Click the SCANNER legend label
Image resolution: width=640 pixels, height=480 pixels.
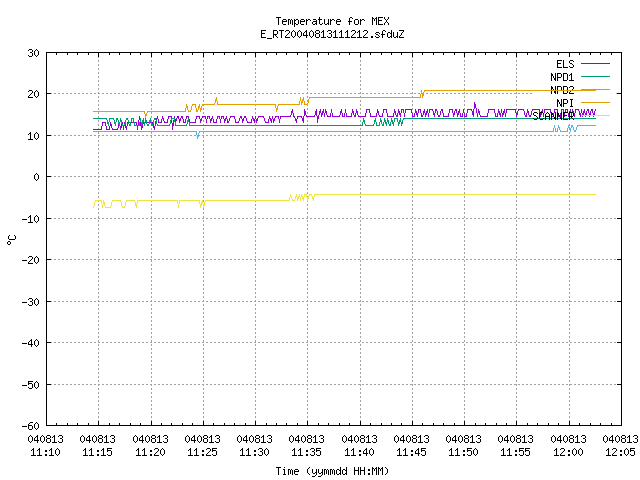pyautogui.click(x=553, y=116)
